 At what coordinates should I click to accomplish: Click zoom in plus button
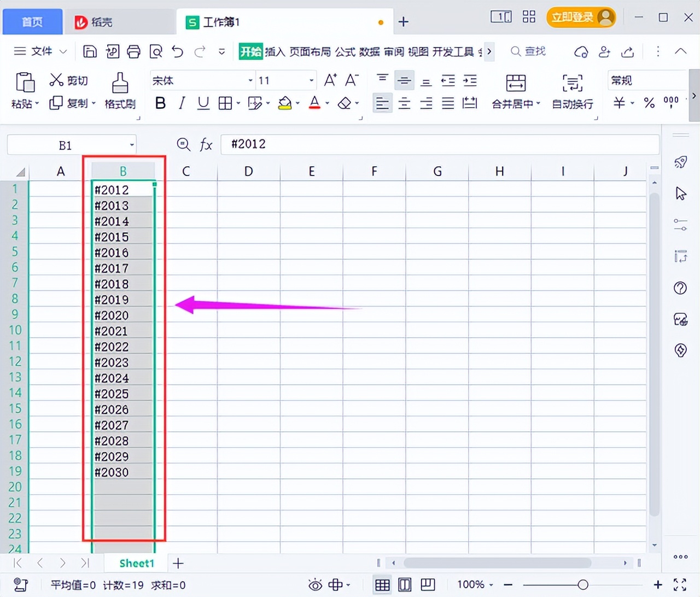[658, 585]
